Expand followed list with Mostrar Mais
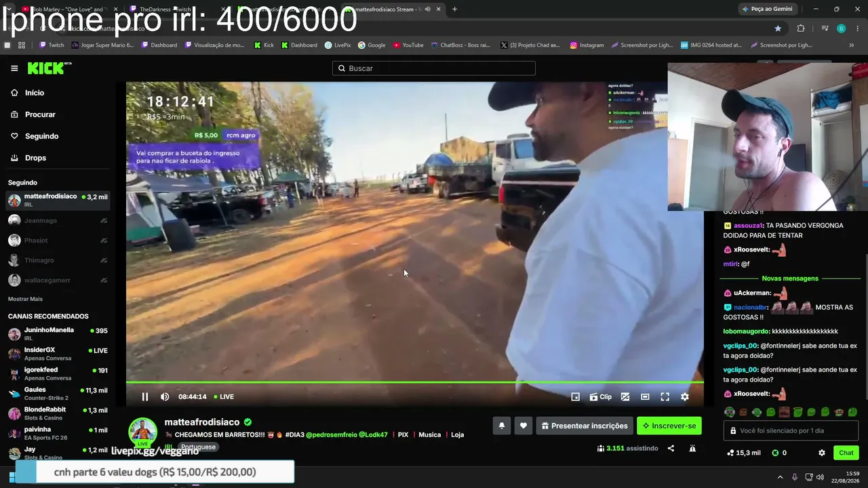 point(25,299)
